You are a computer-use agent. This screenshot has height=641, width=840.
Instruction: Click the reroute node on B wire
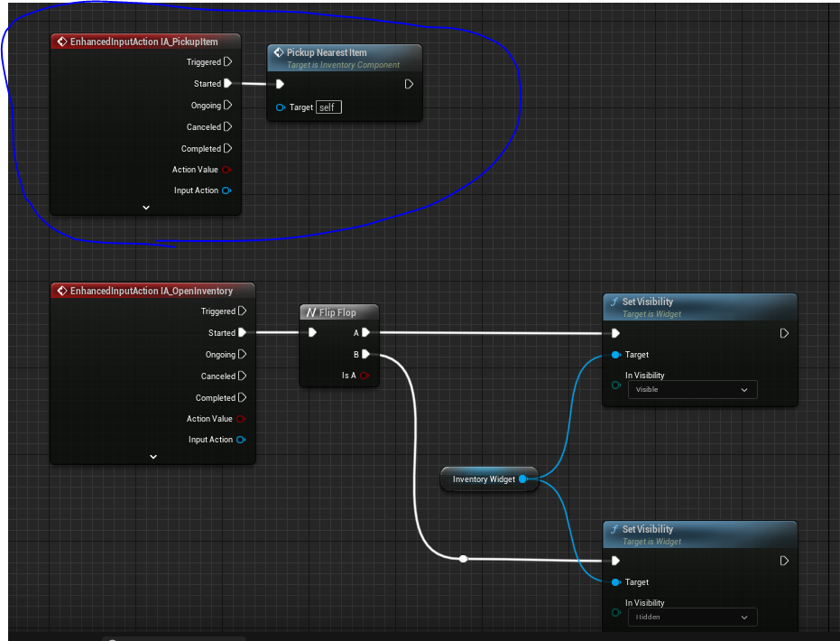click(x=464, y=559)
